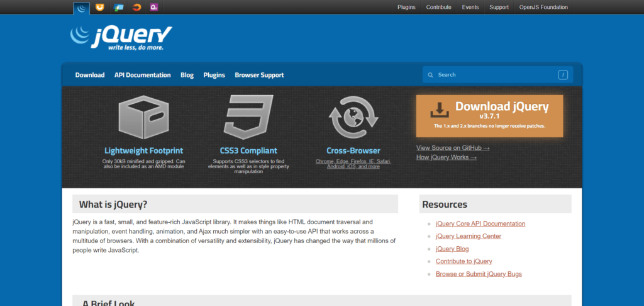Click the slash shortcut key icon
The height and width of the screenshot is (306, 644).
click(563, 75)
